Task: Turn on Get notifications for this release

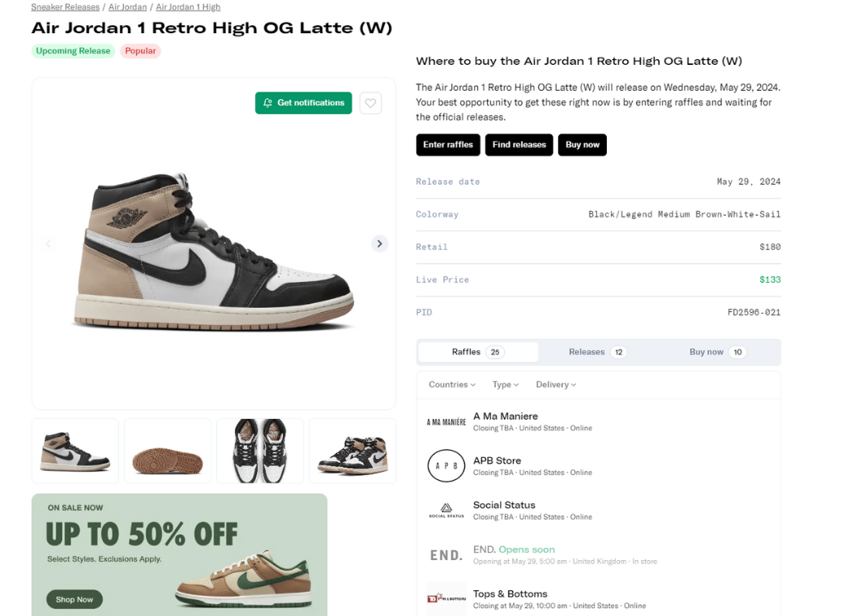Action: tap(304, 103)
